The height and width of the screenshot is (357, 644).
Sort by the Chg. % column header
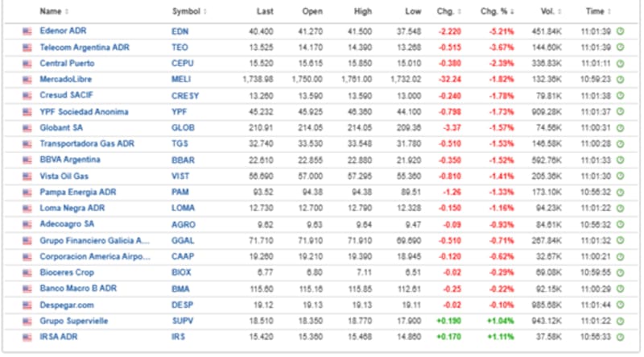[497, 11]
